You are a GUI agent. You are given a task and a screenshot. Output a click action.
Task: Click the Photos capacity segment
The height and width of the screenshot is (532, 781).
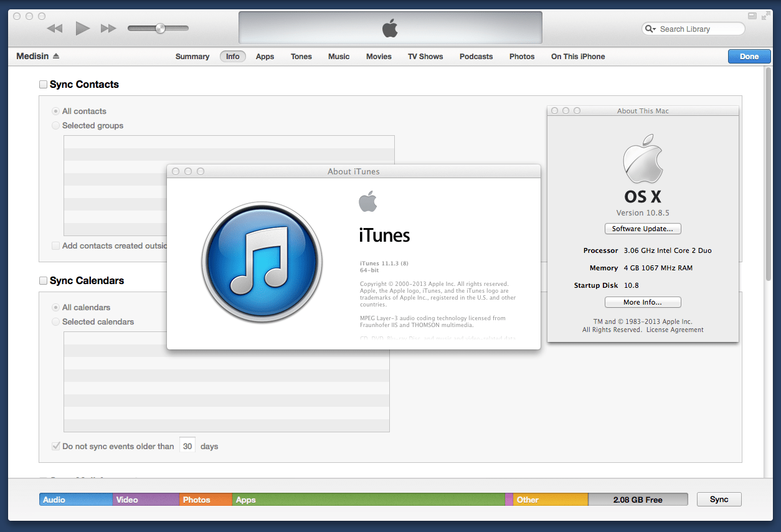coord(206,500)
